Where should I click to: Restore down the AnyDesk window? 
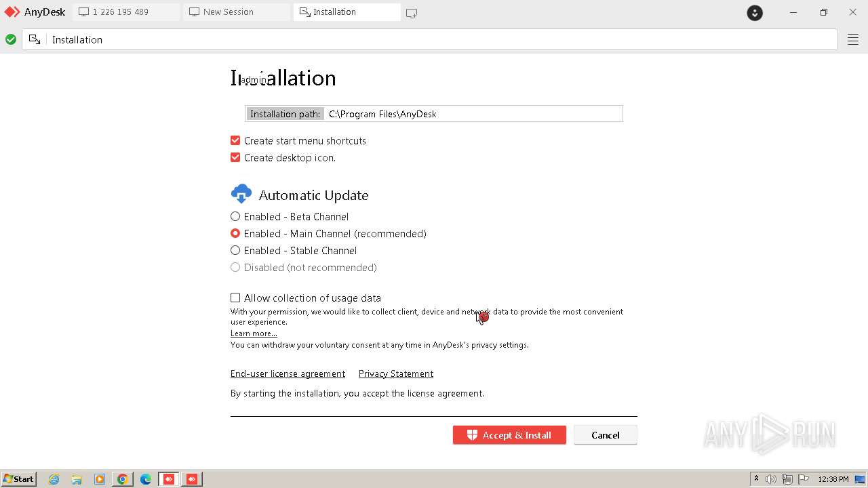[x=823, y=12]
